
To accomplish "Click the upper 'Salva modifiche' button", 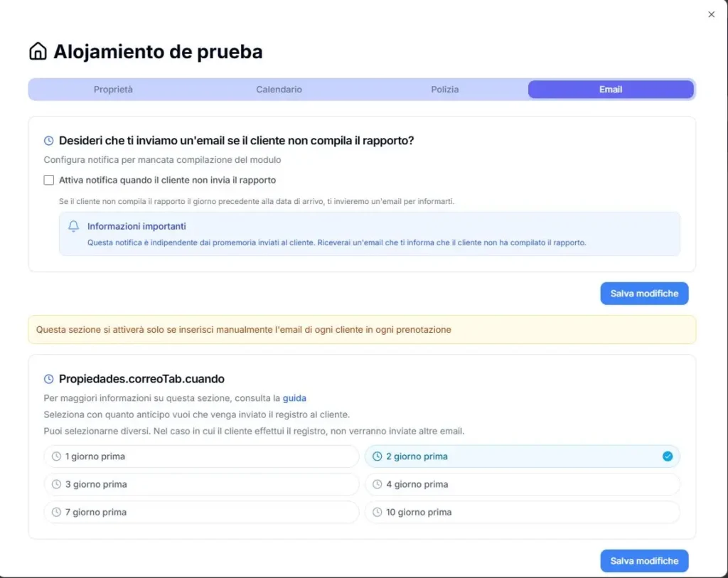I will [644, 293].
